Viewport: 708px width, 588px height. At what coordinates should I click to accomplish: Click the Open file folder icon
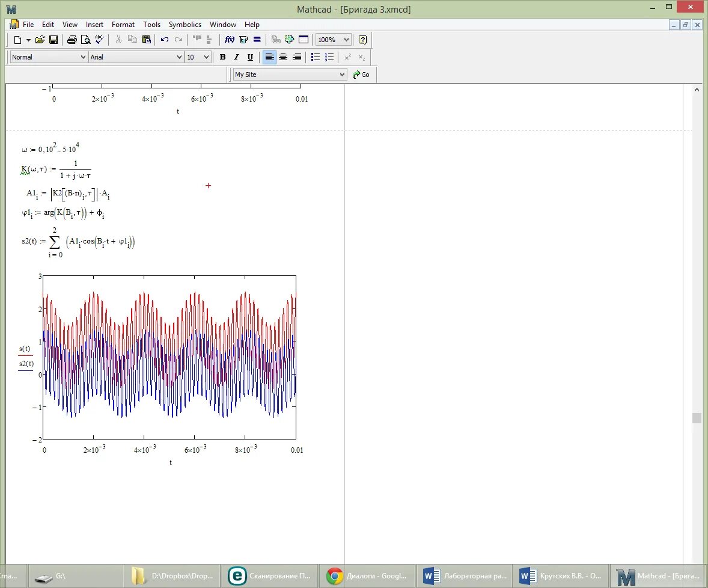[40, 40]
